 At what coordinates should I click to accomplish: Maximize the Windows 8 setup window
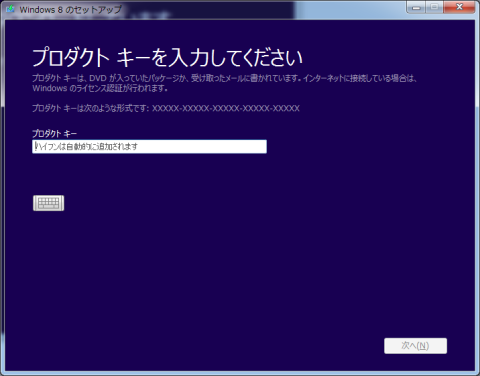pos(434,7)
